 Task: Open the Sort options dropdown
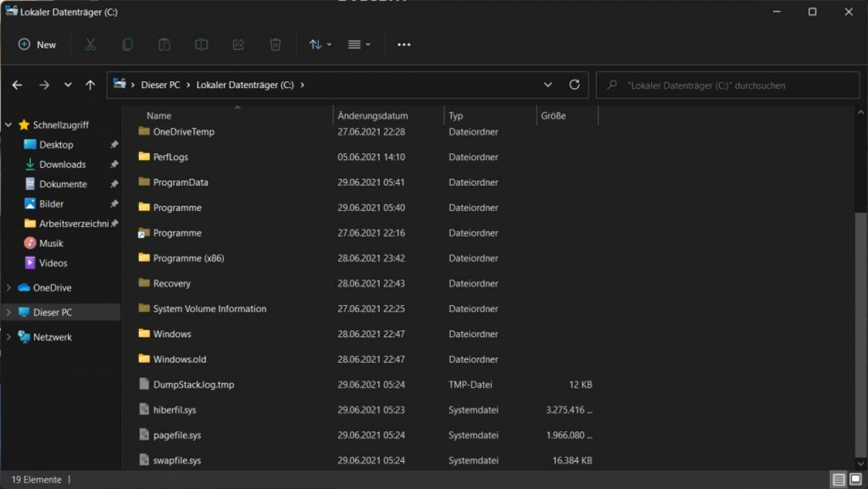tap(320, 45)
